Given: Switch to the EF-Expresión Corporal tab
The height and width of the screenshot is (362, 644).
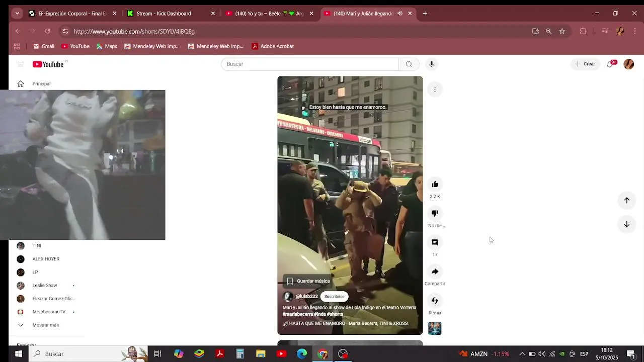Looking at the screenshot, I should 72,14.
